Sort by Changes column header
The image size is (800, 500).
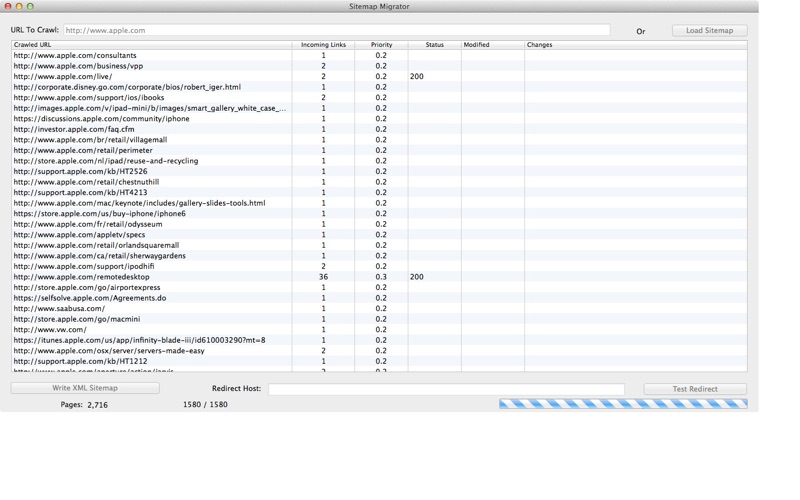pyautogui.click(x=636, y=45)
